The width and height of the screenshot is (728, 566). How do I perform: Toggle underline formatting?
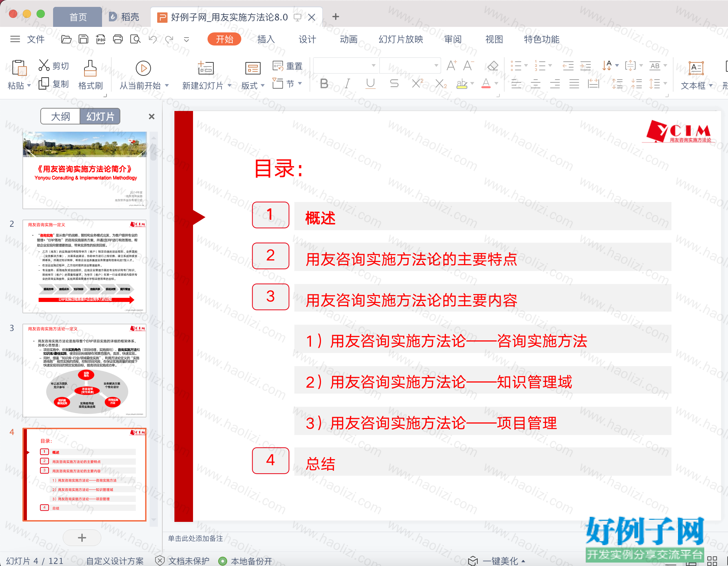pyautogui.click(x=371, y=83)
